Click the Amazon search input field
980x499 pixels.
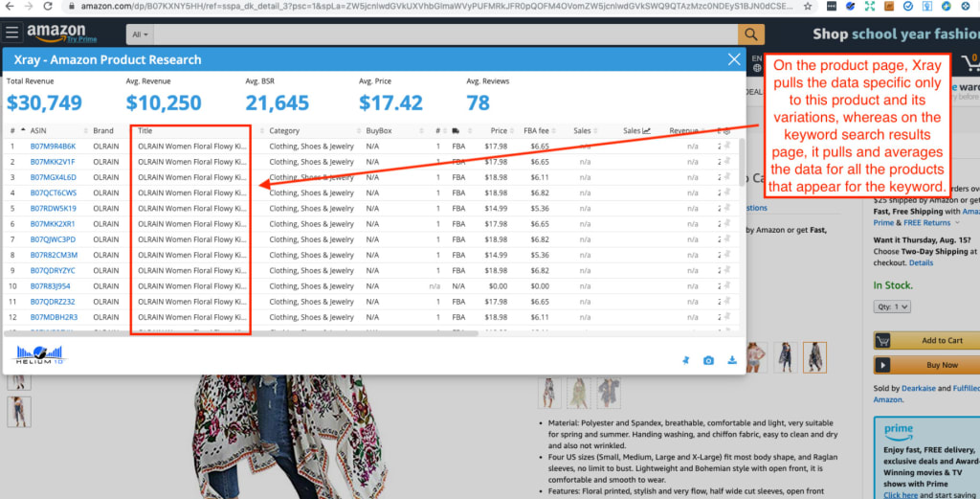(x=446, y=34)
